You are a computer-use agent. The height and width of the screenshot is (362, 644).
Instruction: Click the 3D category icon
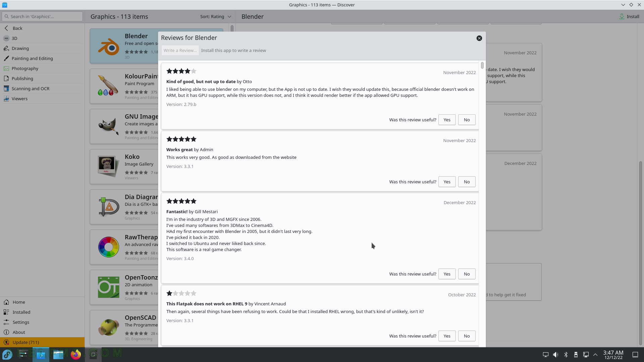pos(6,38)
